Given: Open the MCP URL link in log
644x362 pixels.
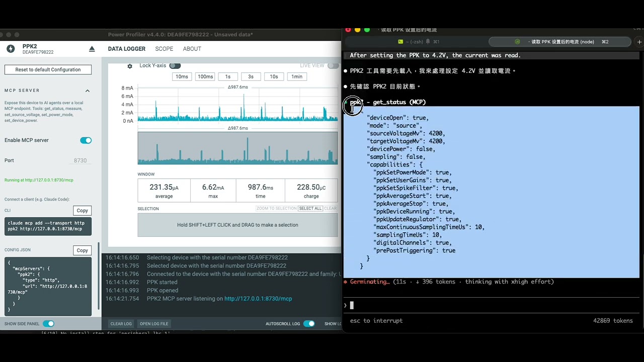Looking at the screenshot, I should [x=258, y=299].
